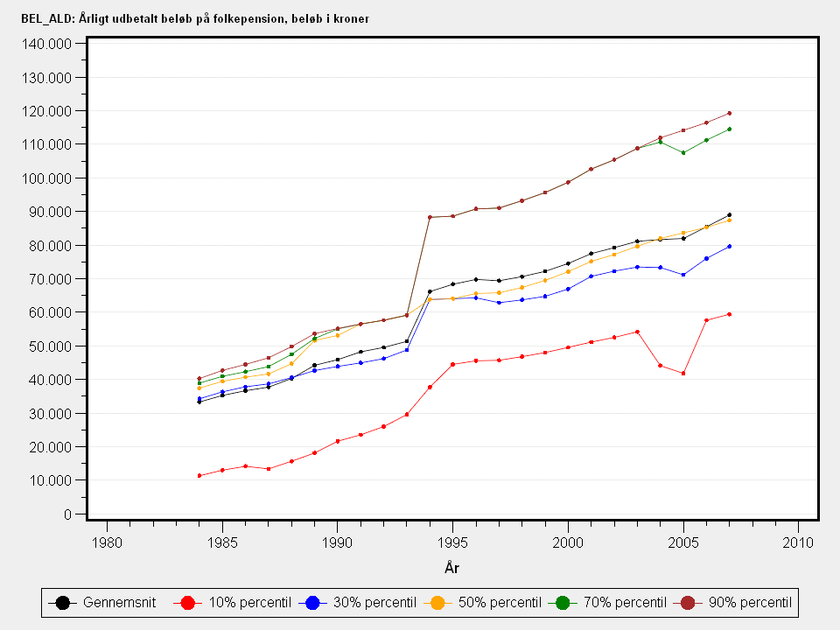Image resolution: width=840 pixels, height=630 pixels.
Task: Click the blue 30% percentil legend marker
Action: point(312,602)
